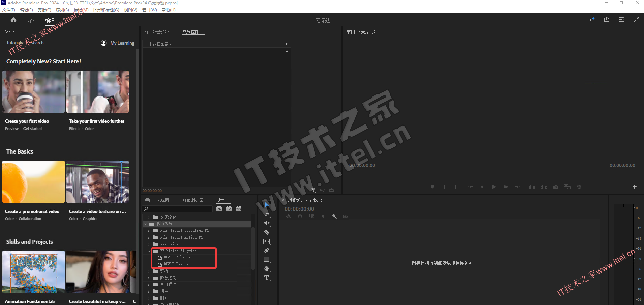Screen dimensions: 644x305
Task: Filter effects by 32-bit Color icon
Action: pyautogui.click(x=229, y=209)
